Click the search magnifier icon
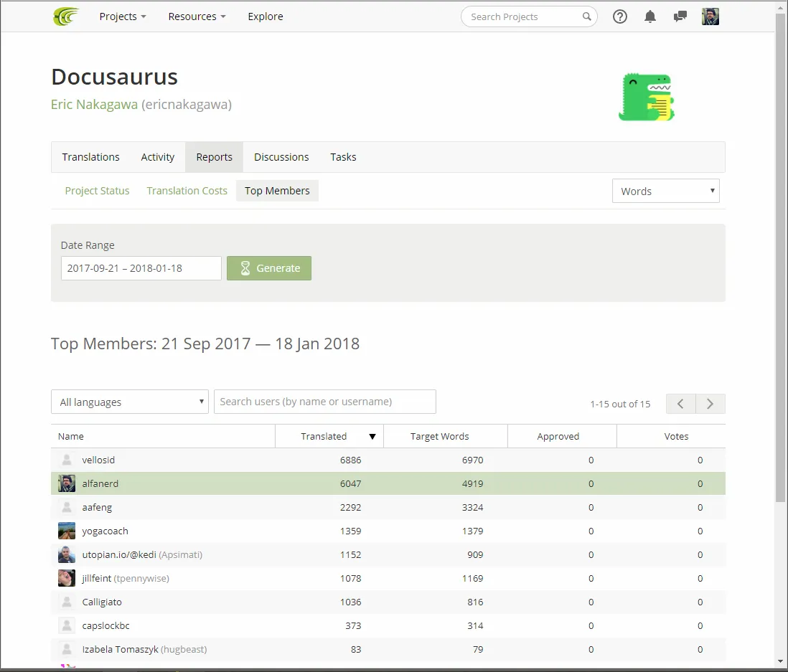This screenshot has height=672, width=788. (x=586, y=16)
